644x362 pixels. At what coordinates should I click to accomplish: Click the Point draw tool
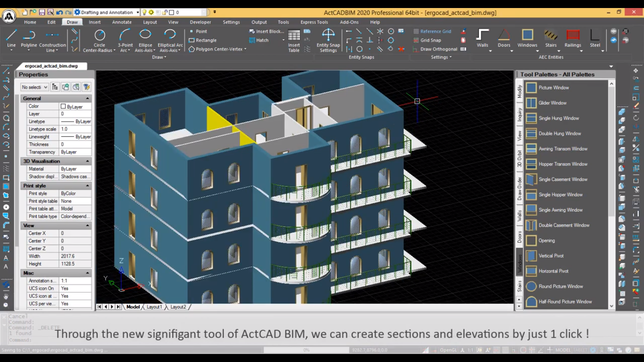[x=198, y=31]
